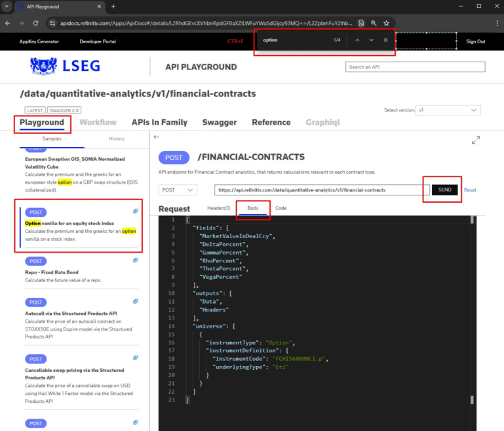The height and width of the screenshot is (431, 504).
Task: Close the find-in-page bar
Action: tap(385, 41)
